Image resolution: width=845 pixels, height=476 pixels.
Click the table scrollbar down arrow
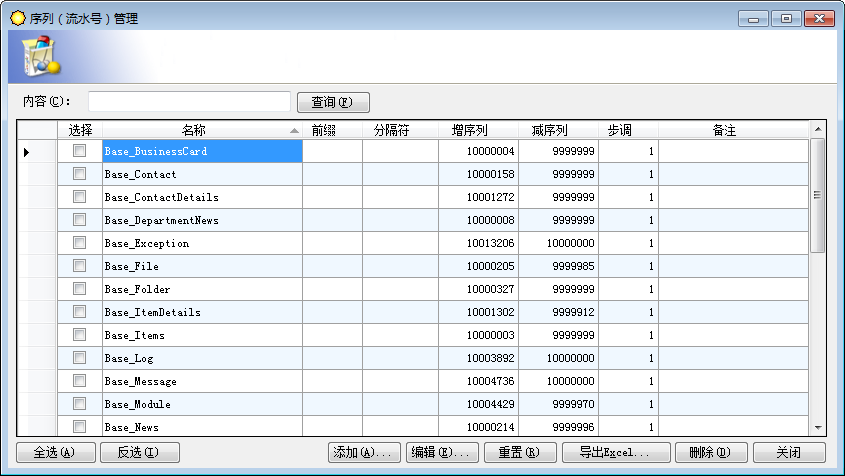pyautogui.click(x=818, y=427)
